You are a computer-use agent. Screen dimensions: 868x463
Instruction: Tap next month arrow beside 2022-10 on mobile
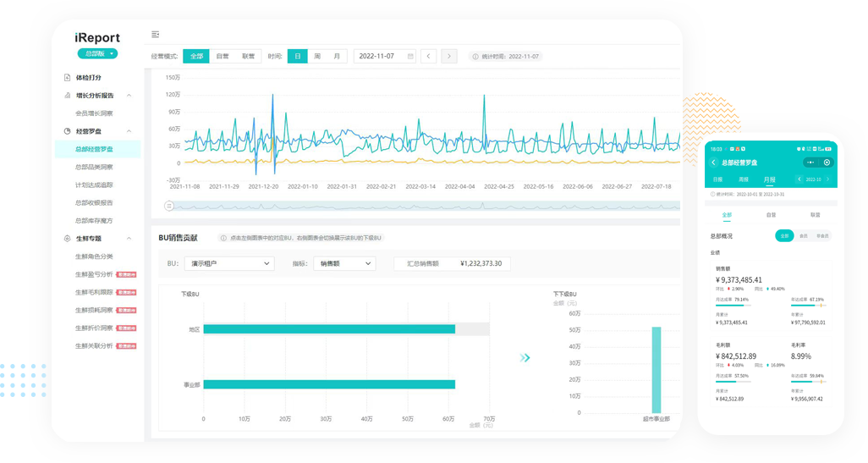point(828,179)
